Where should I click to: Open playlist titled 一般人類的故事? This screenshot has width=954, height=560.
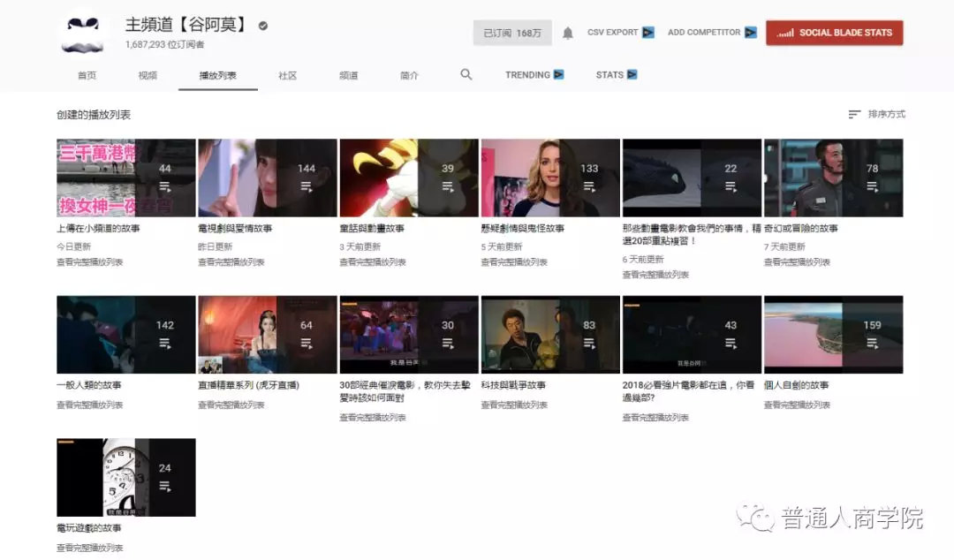89,385
